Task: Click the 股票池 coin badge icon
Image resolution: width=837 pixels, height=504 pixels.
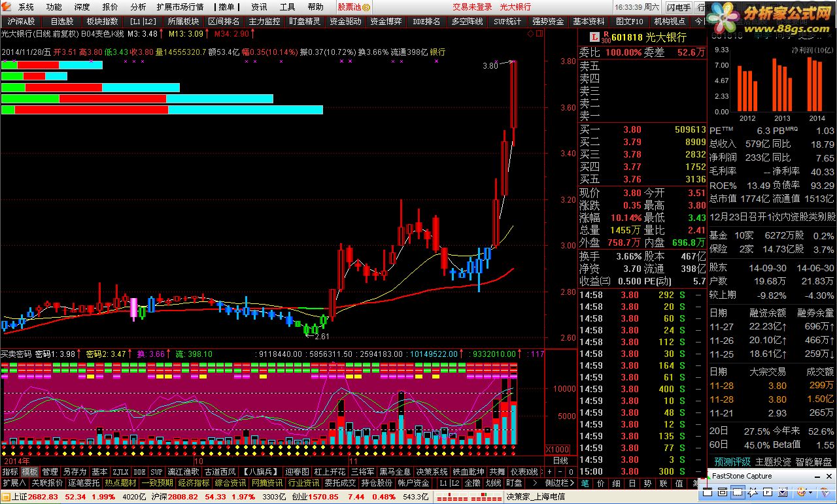Action: point(366,7)
